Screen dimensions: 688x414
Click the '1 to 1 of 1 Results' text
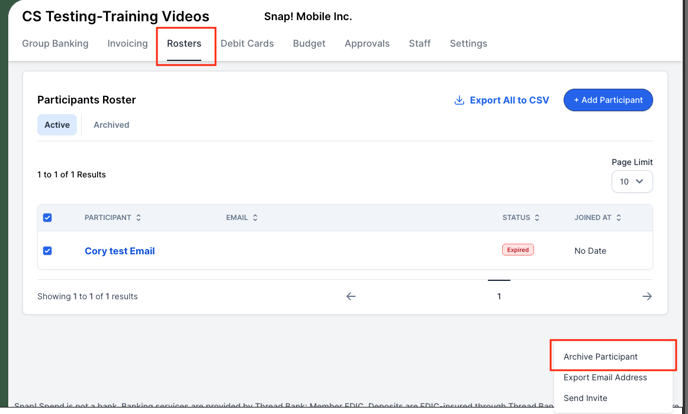(72, 175)
